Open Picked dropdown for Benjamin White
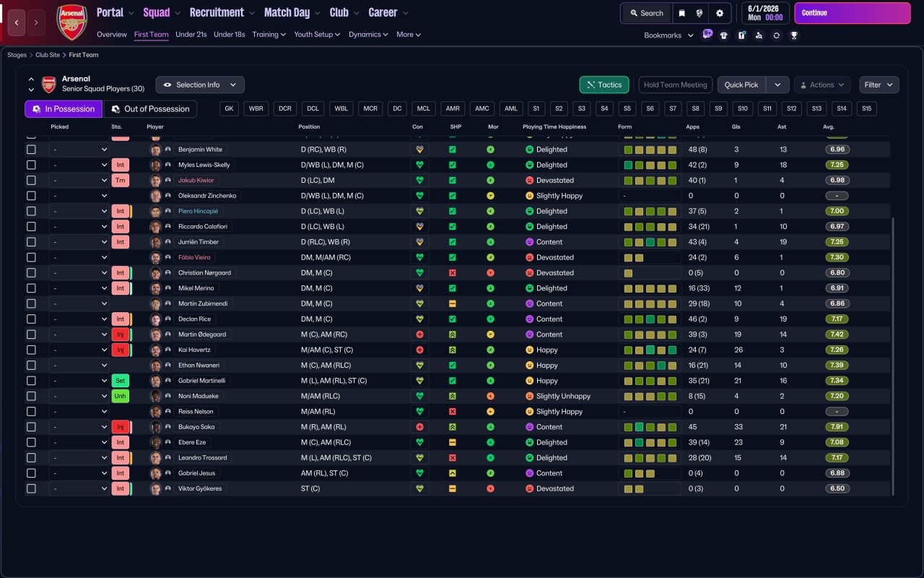This screenshot has height=578, width=924. coord(79,150)
